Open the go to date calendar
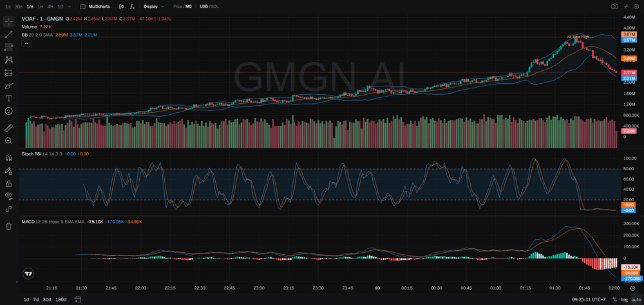 78,299
